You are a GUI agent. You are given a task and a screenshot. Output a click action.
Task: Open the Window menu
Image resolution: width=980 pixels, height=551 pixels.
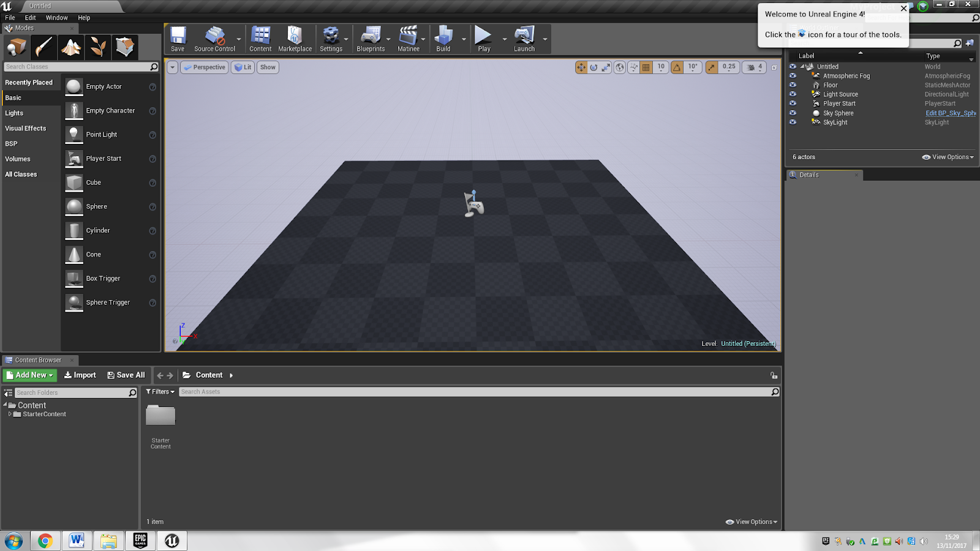[x=56, y=18]
